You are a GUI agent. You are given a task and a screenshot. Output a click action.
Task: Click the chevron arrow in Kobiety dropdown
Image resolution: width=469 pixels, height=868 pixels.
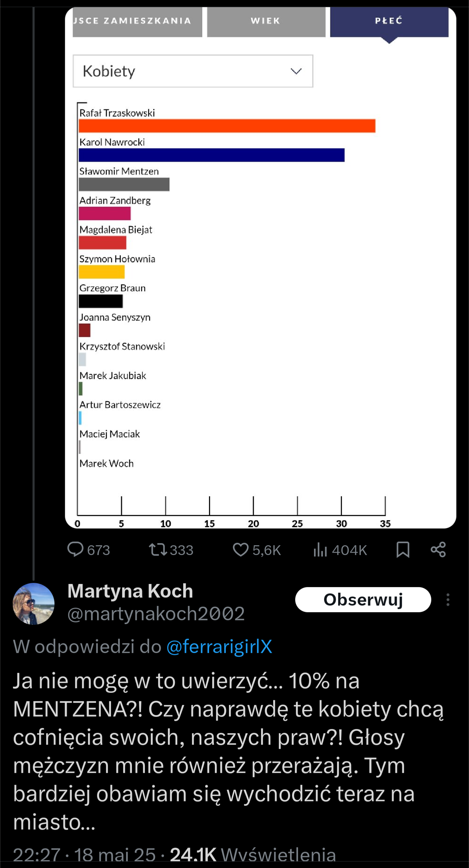pyautogui.click(x=296, y=71)
